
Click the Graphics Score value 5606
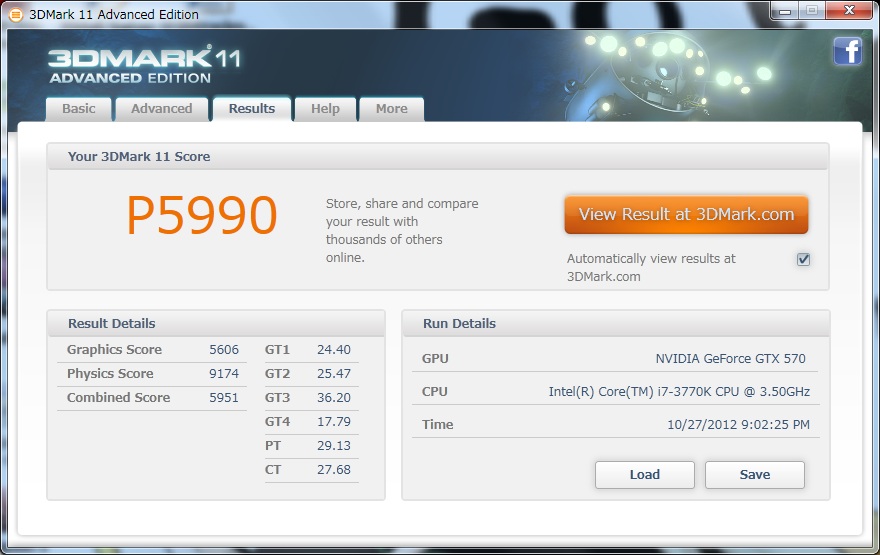tap(224, 350)
